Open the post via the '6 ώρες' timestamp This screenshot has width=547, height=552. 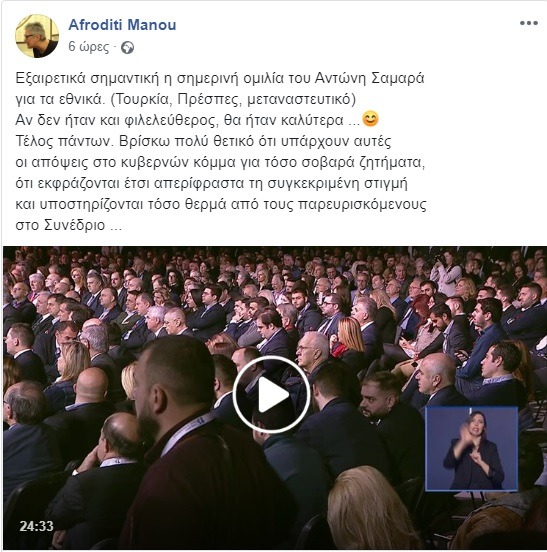click(89, 47)
